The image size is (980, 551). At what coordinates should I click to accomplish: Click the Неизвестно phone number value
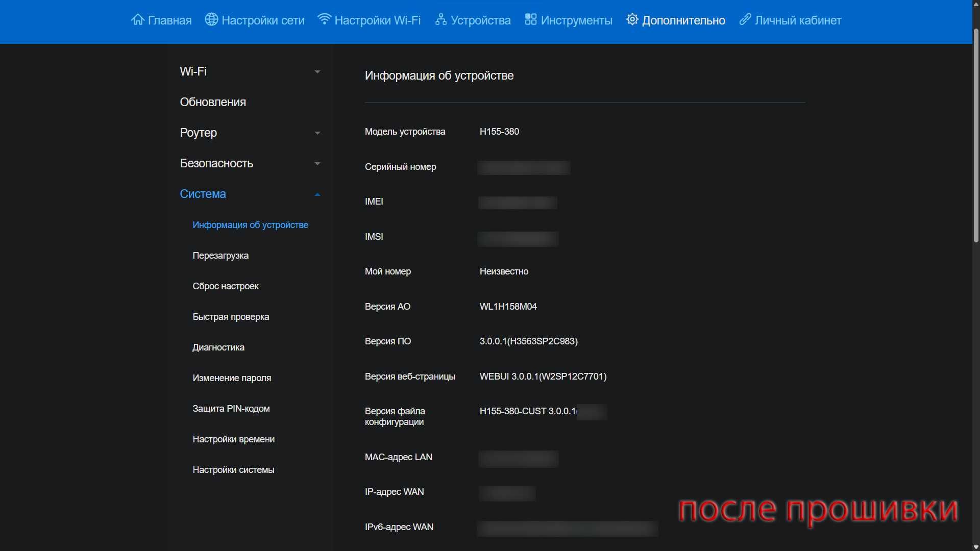[504, 271]
